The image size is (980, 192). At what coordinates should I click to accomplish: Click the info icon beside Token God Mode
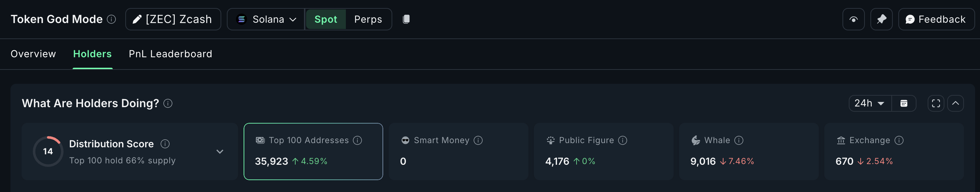coord(111,19)
